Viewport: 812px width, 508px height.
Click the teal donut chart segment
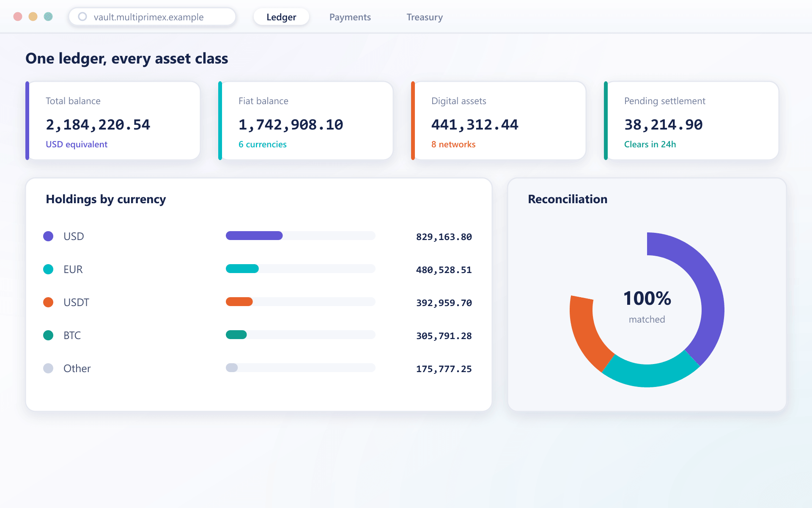(650, 375)
